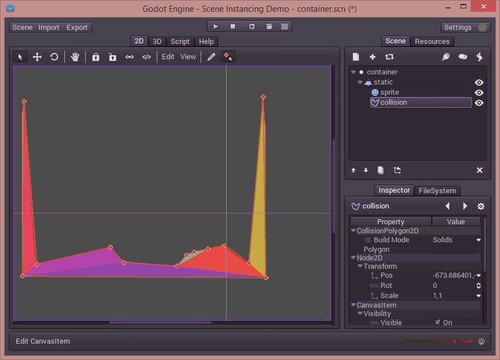Open the Export menu
Image resolution: width=500 pixels, height=360 pixels.
(77, 27)
